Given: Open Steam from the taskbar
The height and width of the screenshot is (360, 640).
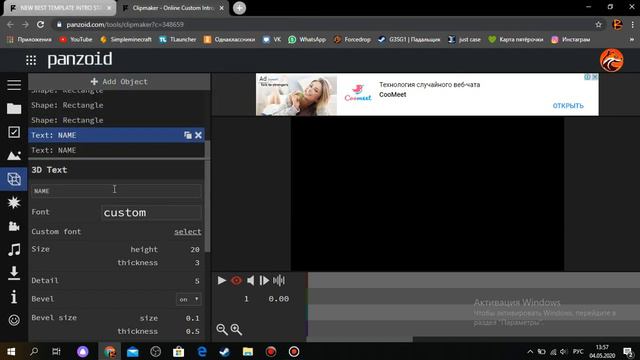Looking at the screenshot, I should coord(224,351).
